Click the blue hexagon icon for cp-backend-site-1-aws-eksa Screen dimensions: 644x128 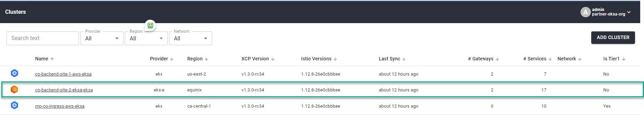pos(14,73)
